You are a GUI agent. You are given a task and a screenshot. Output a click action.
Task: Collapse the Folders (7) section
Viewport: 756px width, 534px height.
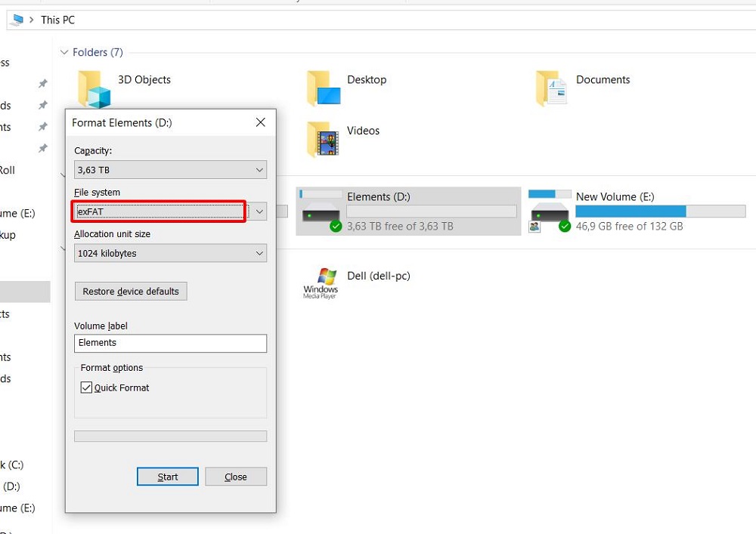click(64, 52)
